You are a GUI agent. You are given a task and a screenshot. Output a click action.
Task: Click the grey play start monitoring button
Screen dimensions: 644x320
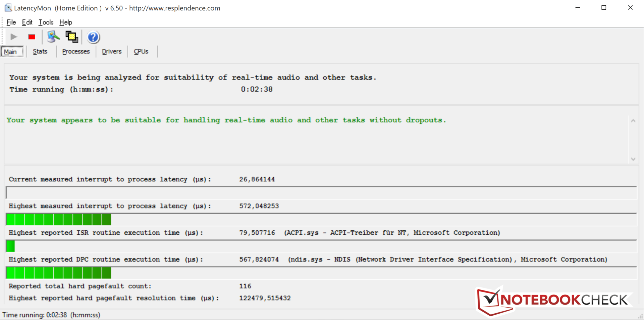(x=14, y=37)
